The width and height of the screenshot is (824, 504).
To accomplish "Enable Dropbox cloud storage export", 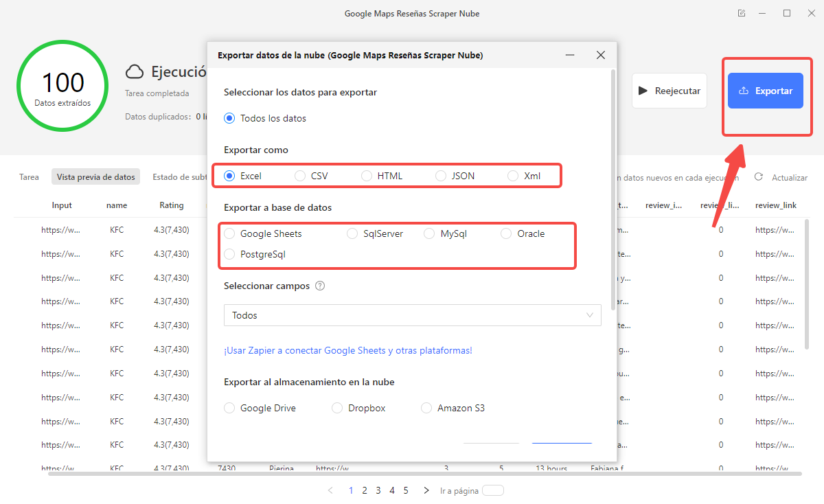I will point(337,408).
